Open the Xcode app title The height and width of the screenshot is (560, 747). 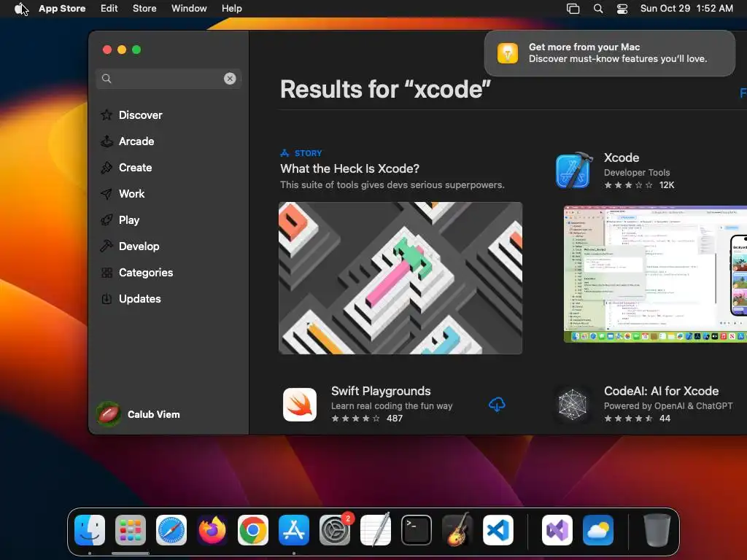[x=622, y=157]
